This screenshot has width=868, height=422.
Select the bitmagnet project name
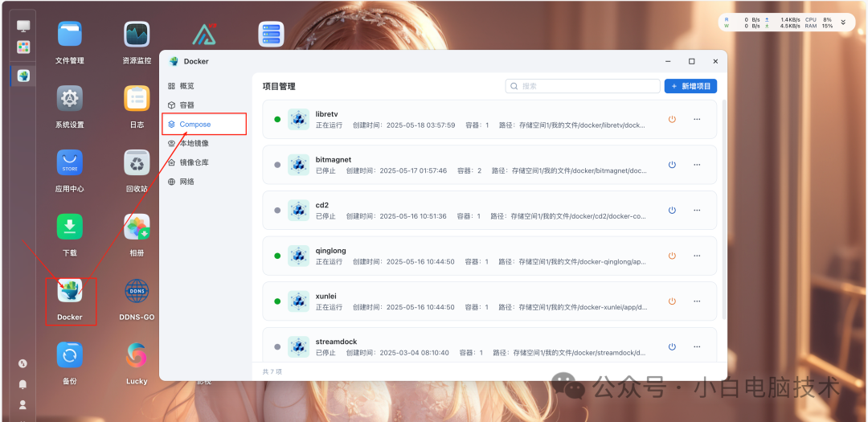[x=334, y=159]
